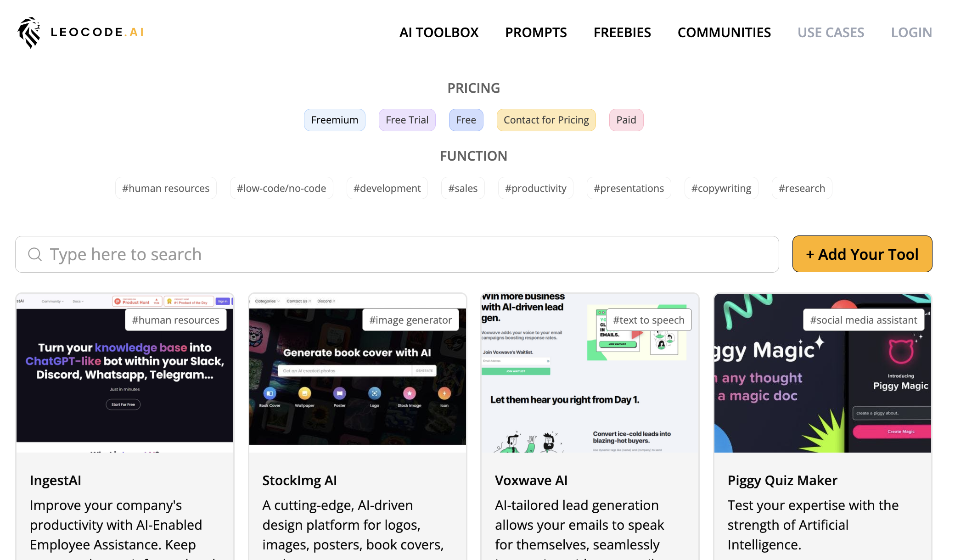The height and width of the screenshot is (560, 955).
Task: Toggle the Free Trial pricing filter
Action: [x=407, y=120]
